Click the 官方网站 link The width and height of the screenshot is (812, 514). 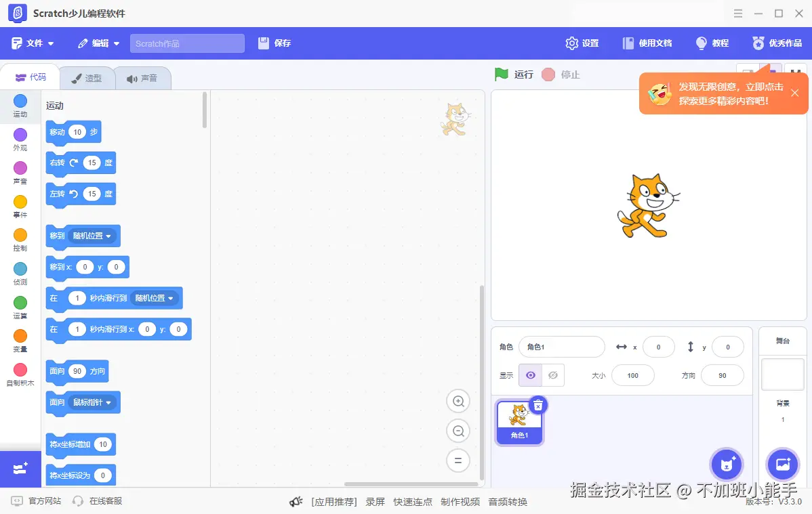click(x=36, y=501)
